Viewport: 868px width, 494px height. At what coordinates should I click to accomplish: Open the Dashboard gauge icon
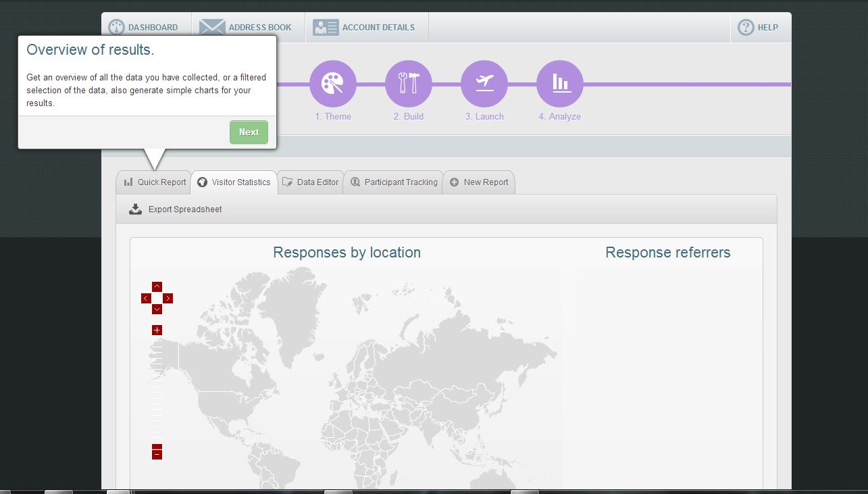(x=117, y=28)
